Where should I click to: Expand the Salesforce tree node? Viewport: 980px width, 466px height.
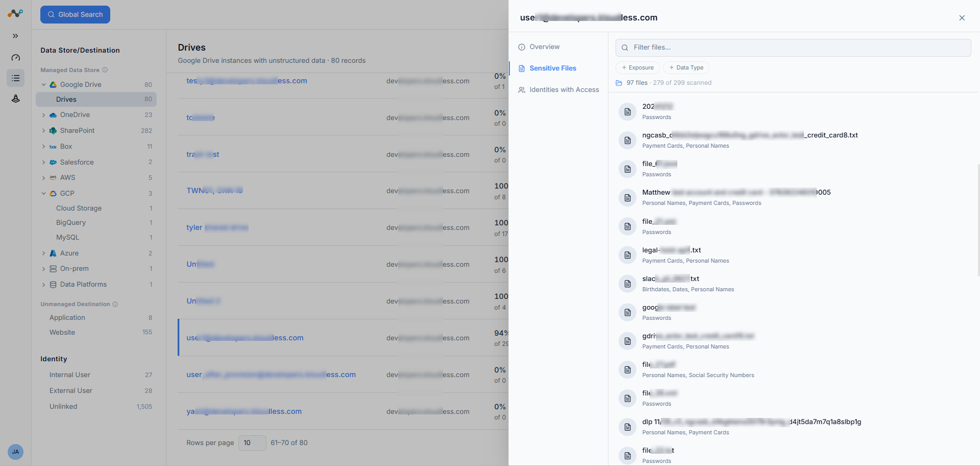click(43, 162)
